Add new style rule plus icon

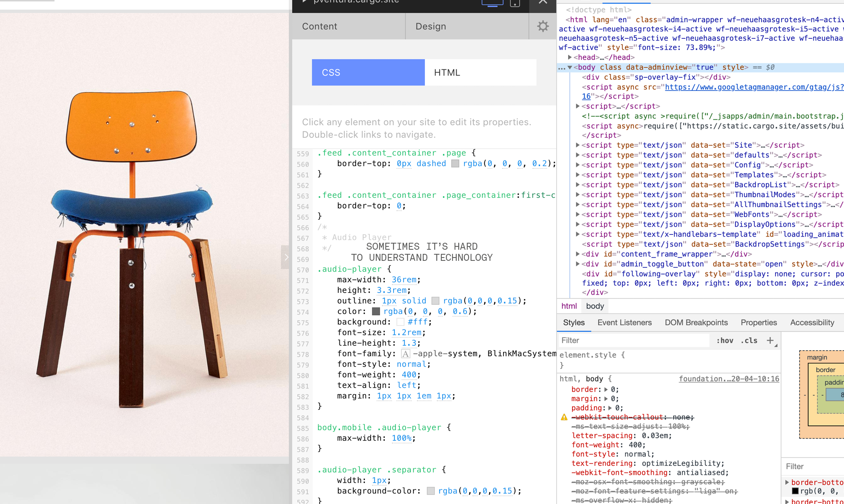[770, 340]
